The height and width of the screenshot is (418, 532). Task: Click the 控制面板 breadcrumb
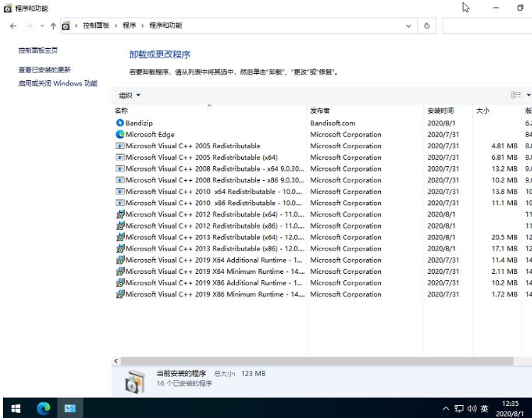coord(96,26)
